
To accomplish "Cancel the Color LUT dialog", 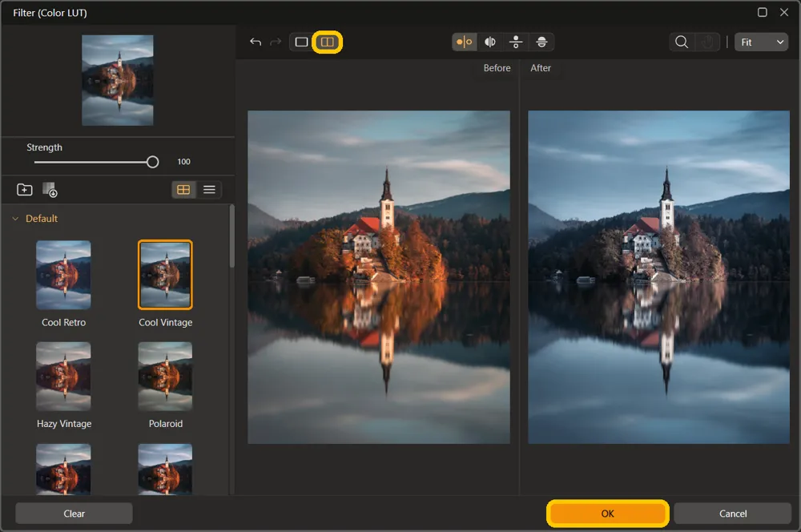I will (733, 514).
